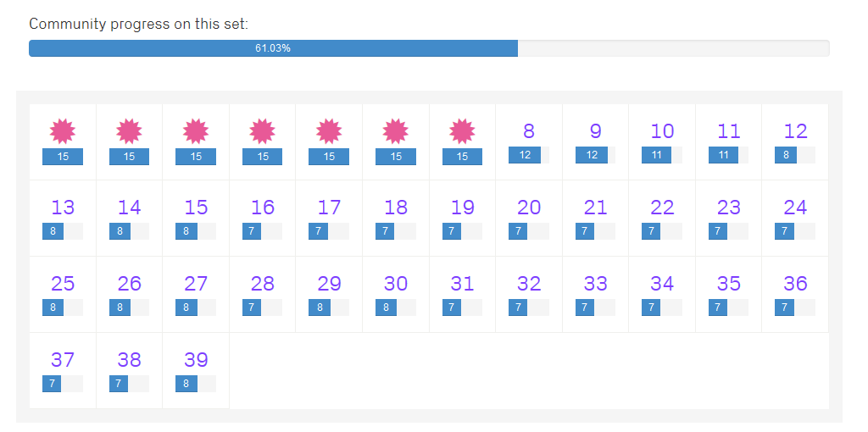Click the seventh pink starburst icon

point(462,131)
